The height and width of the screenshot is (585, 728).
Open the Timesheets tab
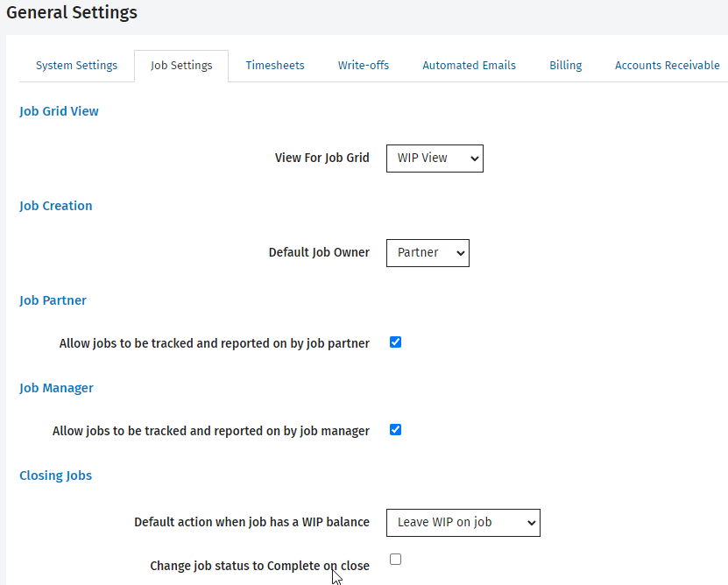tap(275, 66)
